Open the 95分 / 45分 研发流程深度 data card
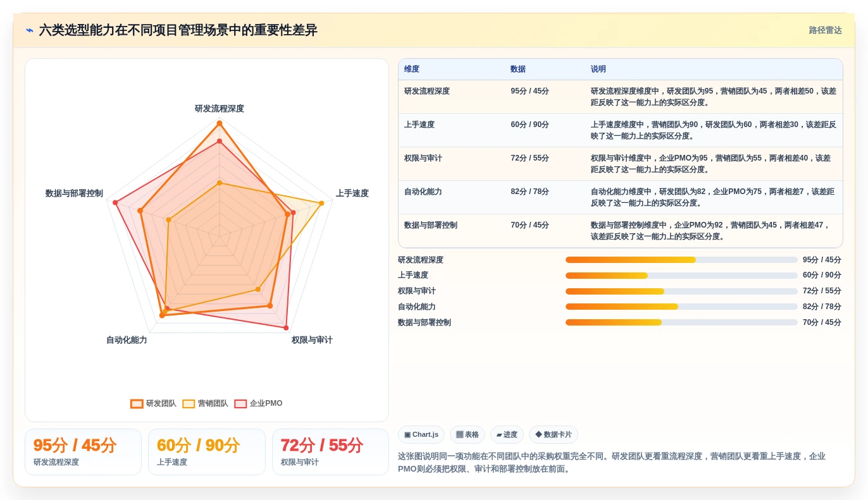This screenshot has width=868, height=500. 83,452
